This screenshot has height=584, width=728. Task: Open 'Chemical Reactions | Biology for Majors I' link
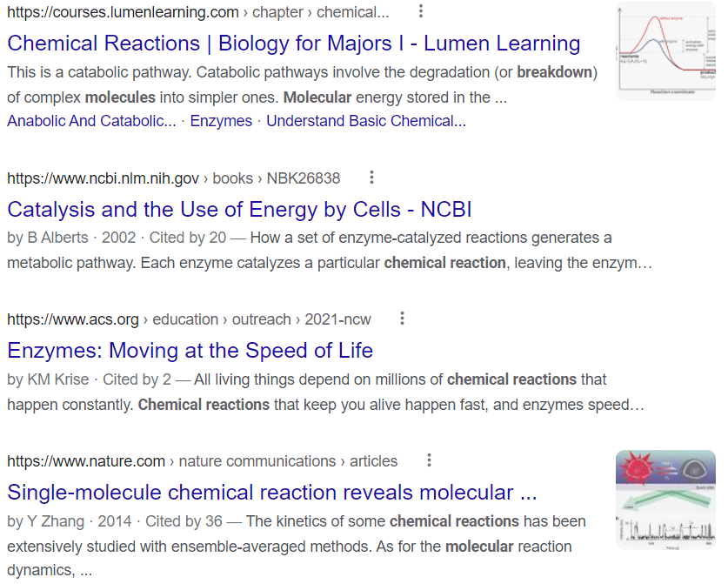(293, 43)
